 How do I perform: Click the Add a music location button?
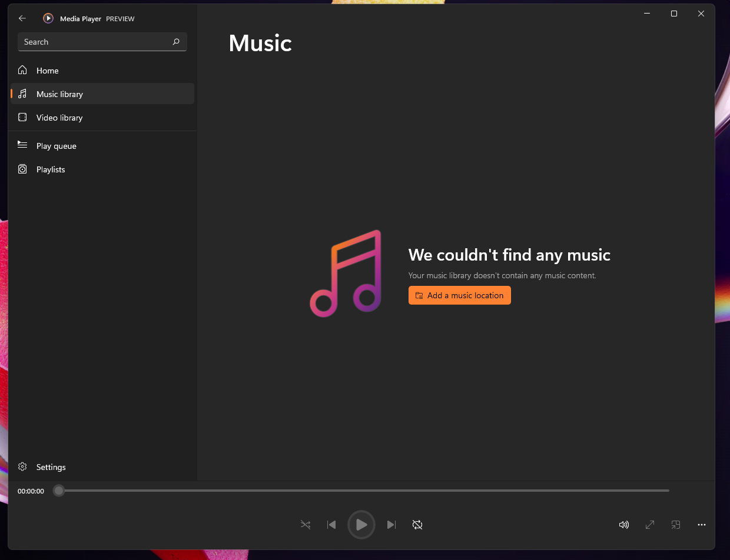(x=460, y=295)
